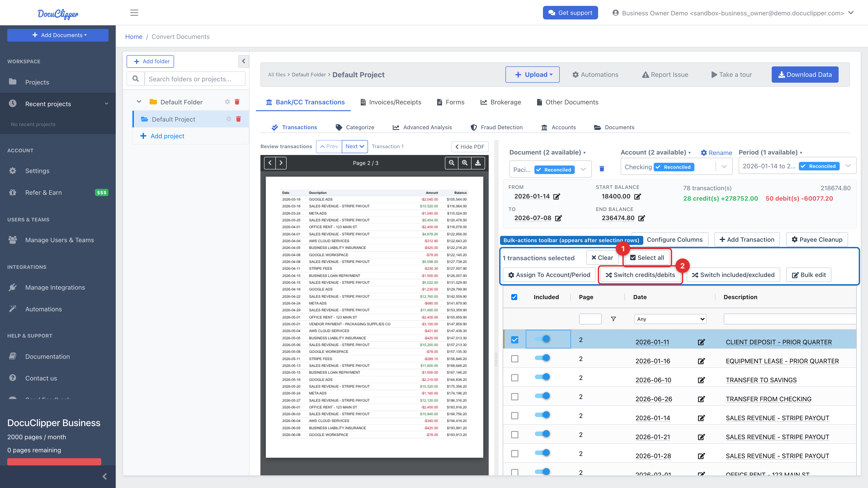The height and width of the screenshot is (488, 868).
Task: Open the Document selector dropdown
Action: 551,169
